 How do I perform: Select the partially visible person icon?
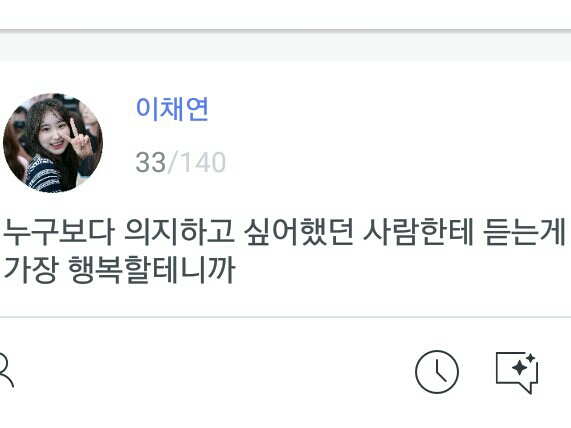5,370
